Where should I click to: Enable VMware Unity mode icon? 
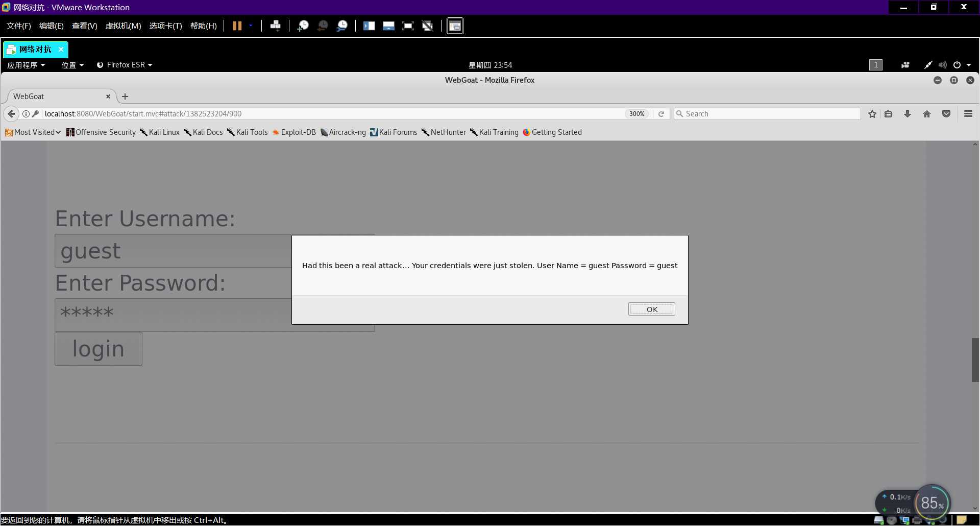pyautogui.click(x=427, y=26)
